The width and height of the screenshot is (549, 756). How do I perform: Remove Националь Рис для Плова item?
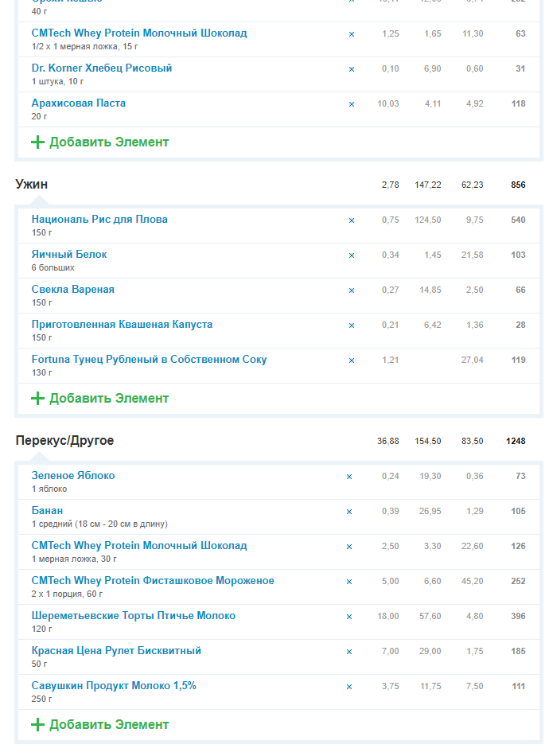352,220
